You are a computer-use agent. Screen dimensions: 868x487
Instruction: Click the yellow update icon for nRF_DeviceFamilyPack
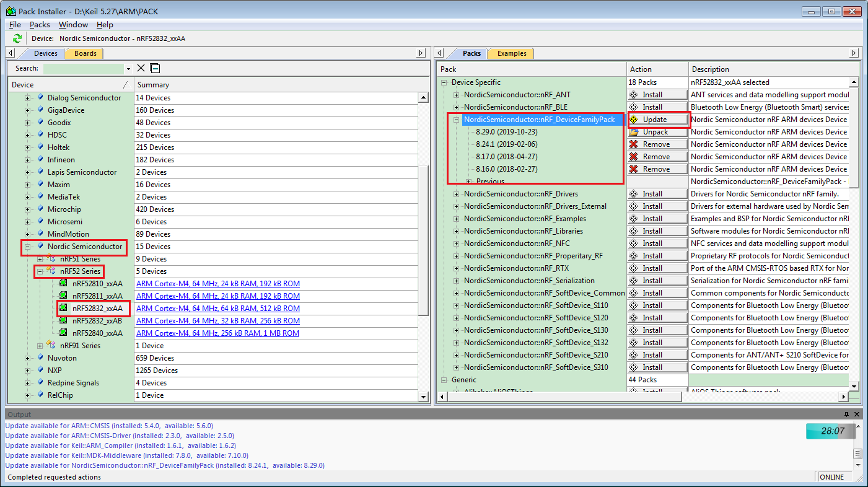click(634, 120)
